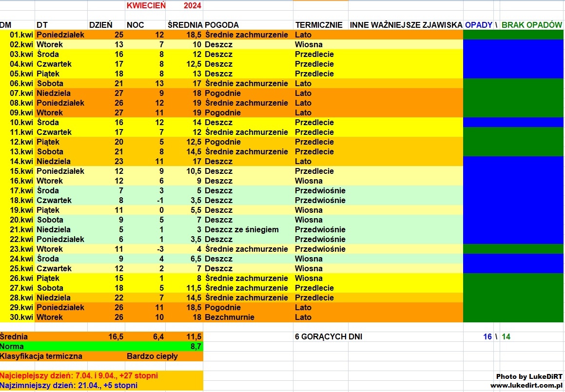This screenshot has height=392, width=565.
Task: Click the green rainfall cell for 30.kwi
Action: pos(513,317)
